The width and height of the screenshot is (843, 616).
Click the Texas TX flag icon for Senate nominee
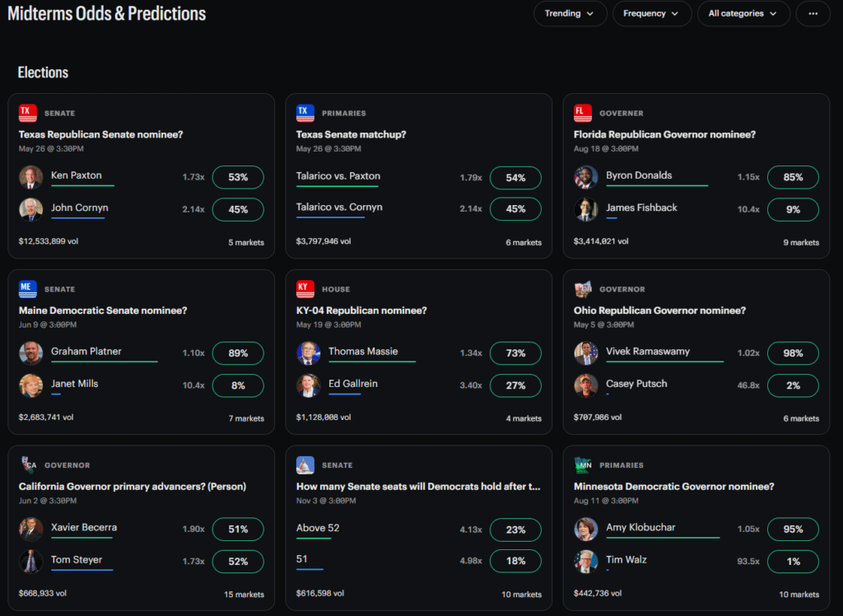pos(28,113)
